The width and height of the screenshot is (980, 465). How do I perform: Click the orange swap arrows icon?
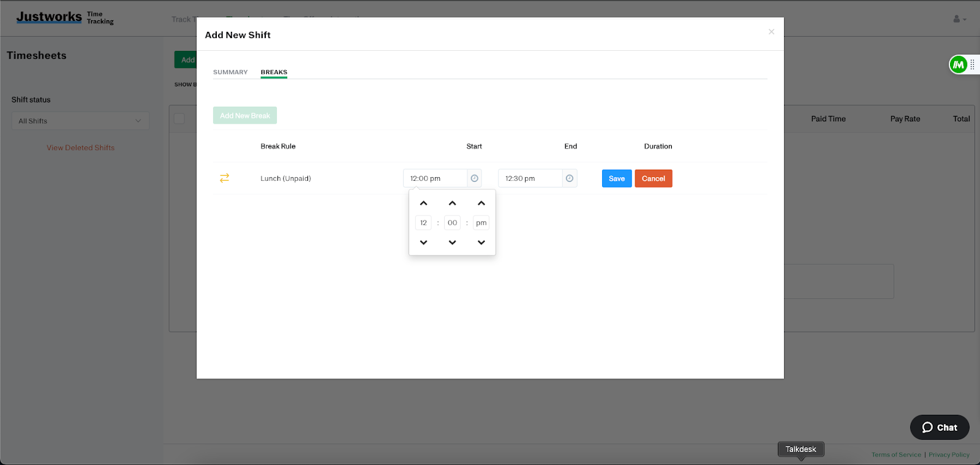pos(224,178)
